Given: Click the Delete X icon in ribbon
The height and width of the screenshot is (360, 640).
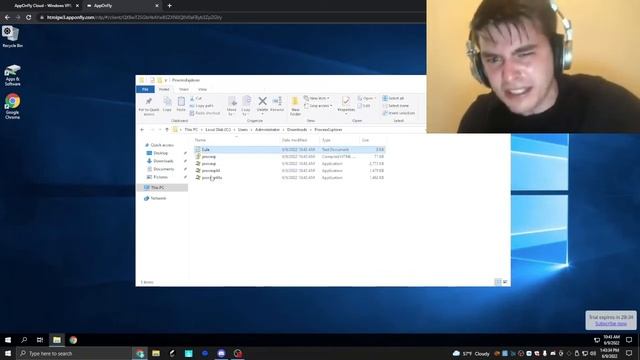Looking at the screenshot, I should [x=262, y=101].
